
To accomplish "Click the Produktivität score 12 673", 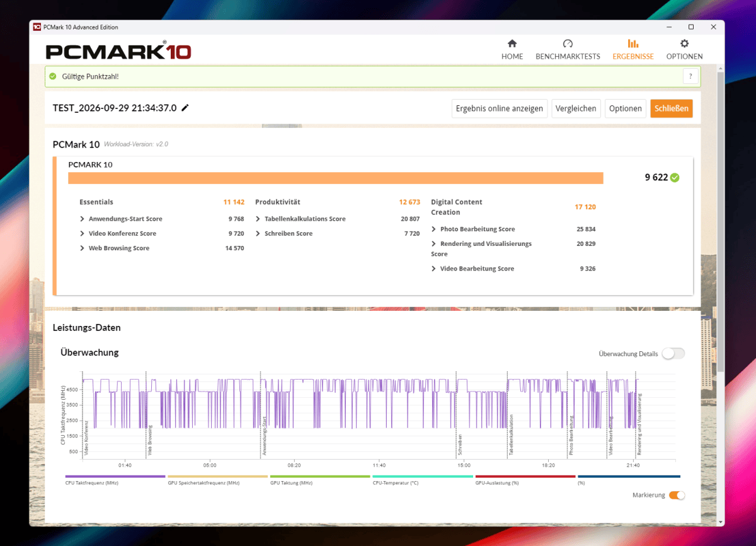I will tap(409, 202).
